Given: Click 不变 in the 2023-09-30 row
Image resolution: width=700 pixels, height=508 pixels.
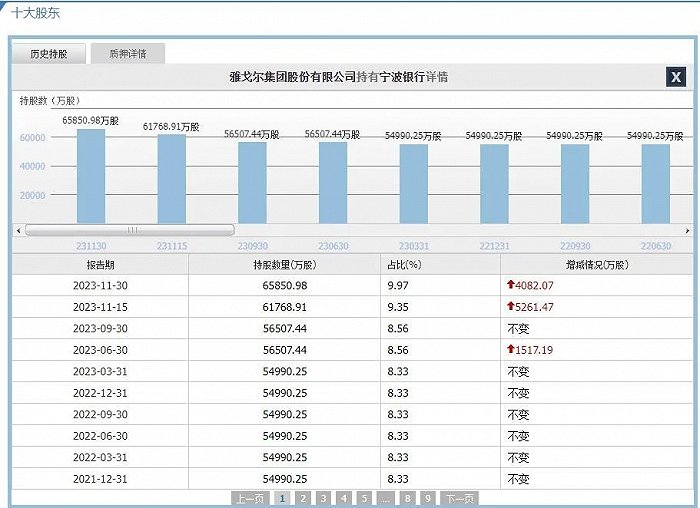Looking at the screenshot, I should click(x=518, y=329).
